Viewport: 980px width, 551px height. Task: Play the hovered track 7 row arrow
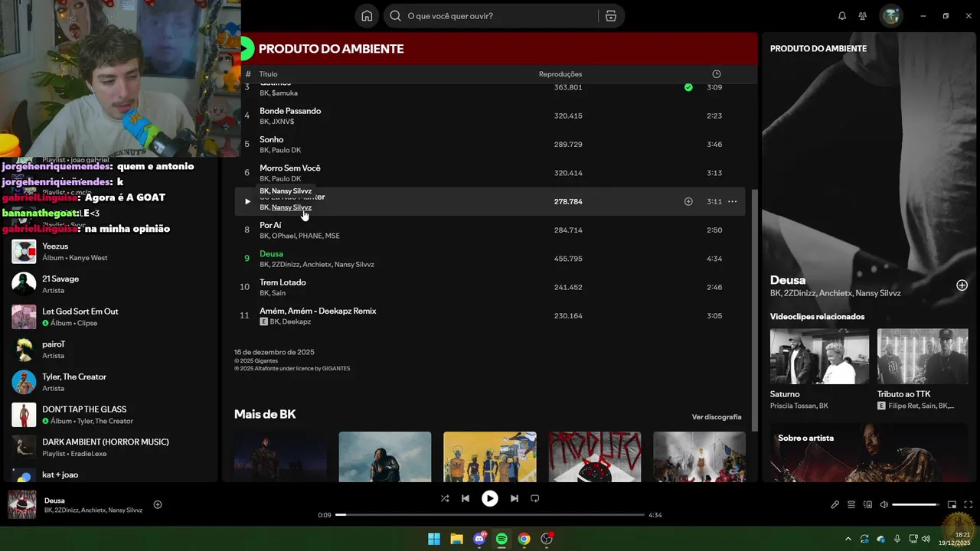[247, 201]
